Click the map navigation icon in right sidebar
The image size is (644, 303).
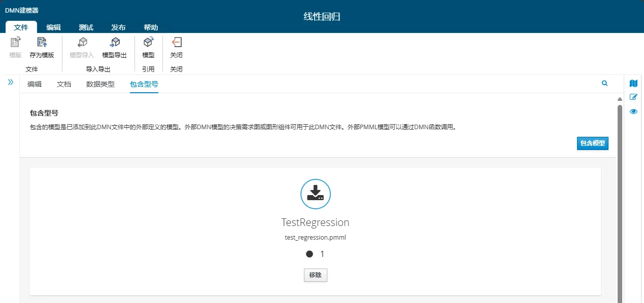click(x=633, y=83)
